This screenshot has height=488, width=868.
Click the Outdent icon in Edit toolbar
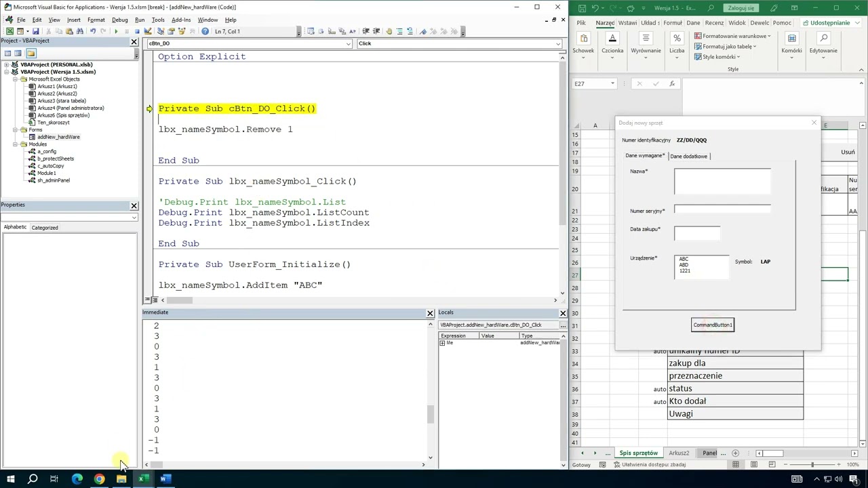pos(376,31)
